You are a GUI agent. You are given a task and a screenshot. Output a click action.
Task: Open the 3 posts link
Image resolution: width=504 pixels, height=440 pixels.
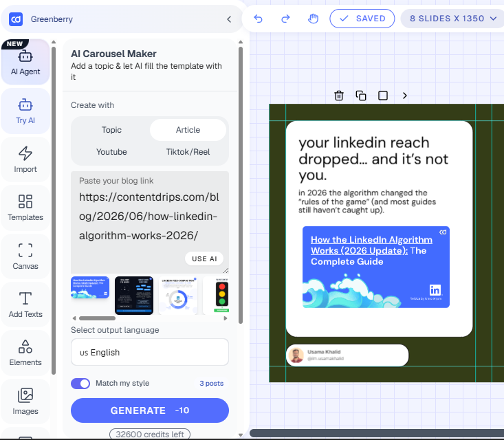(x=212, y=383)
